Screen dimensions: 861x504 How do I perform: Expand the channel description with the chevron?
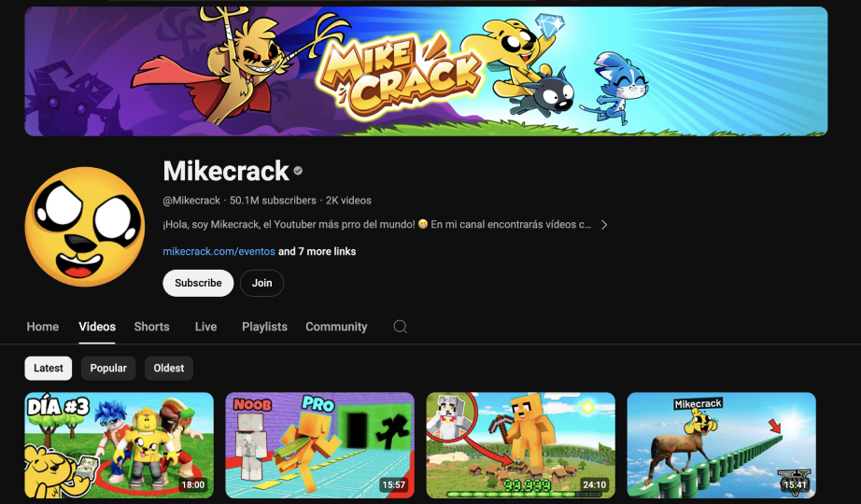point(604,225)
